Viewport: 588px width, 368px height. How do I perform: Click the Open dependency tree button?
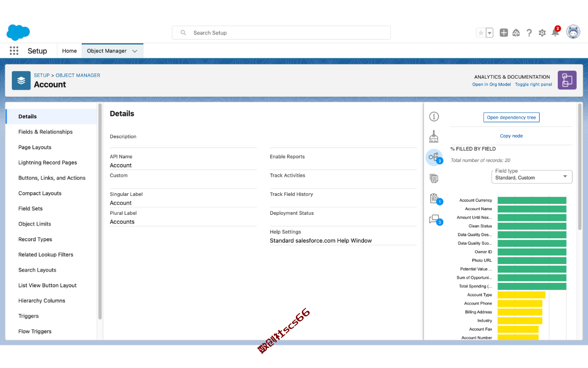(511, 117)
